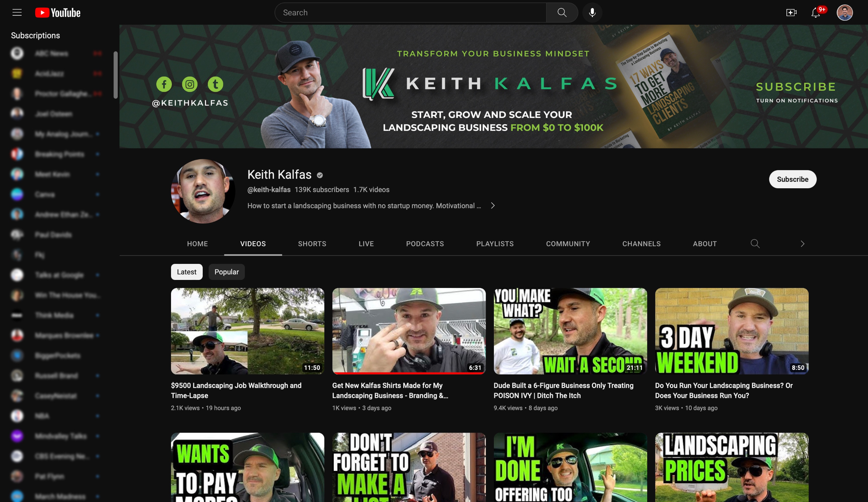The image size is (868, 502).
Task: Expand the channel description arrow
Action: pos(493,206)
